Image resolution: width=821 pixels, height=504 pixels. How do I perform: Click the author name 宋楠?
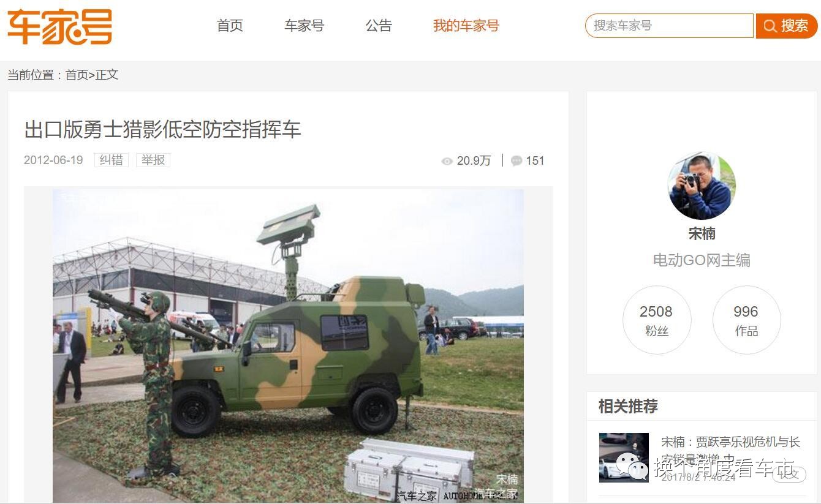tap(702, 233)
